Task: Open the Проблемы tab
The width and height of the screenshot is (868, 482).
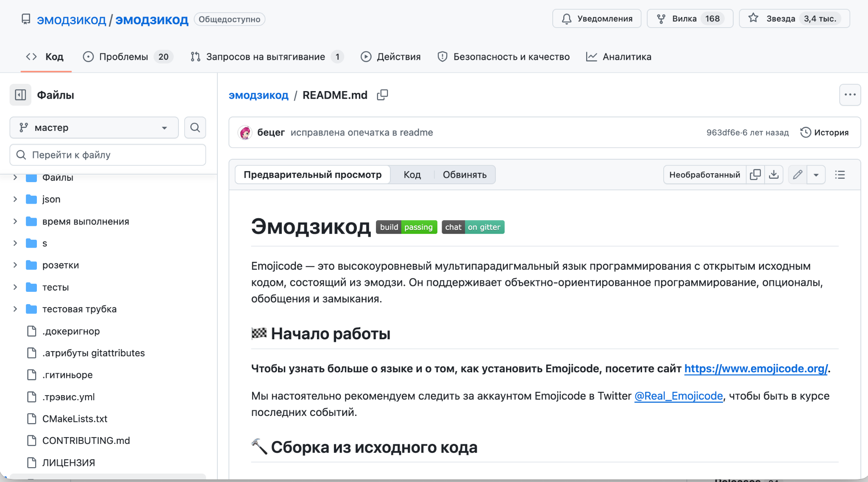Action: point(123,56)
